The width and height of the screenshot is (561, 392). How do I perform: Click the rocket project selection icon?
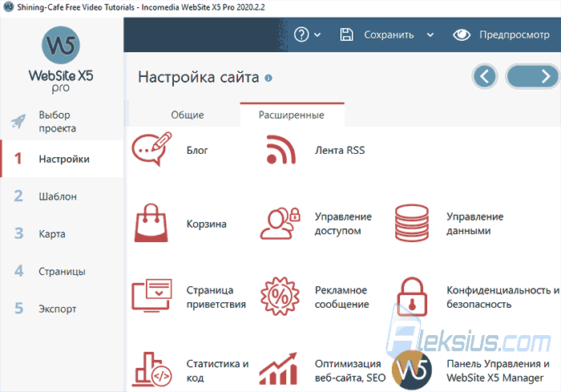(x=18, y=121)
